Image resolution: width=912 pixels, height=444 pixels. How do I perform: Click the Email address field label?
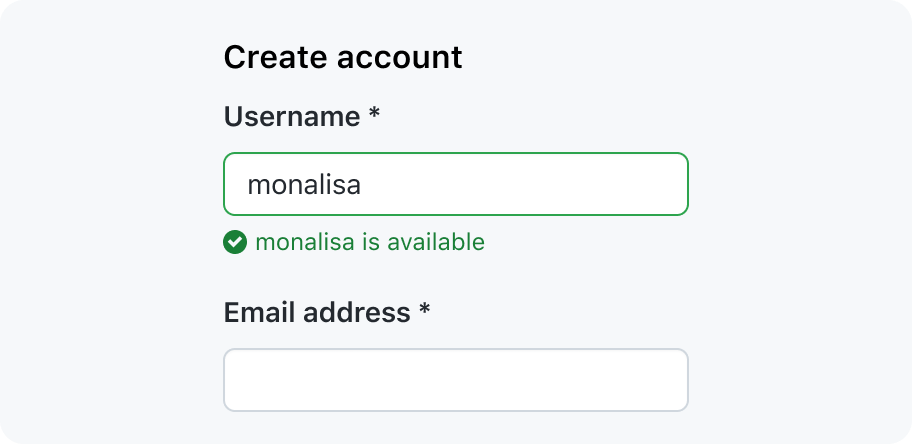[317, 312]
